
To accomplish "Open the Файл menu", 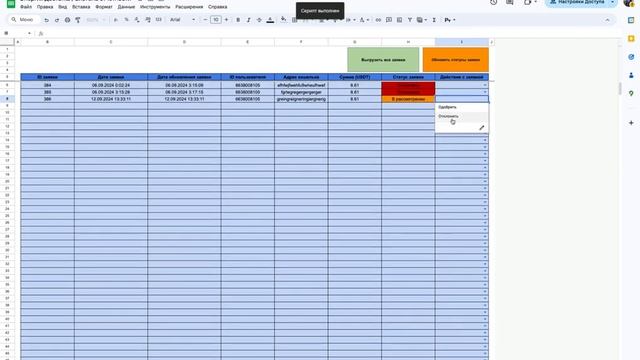I will coord(26,7).
